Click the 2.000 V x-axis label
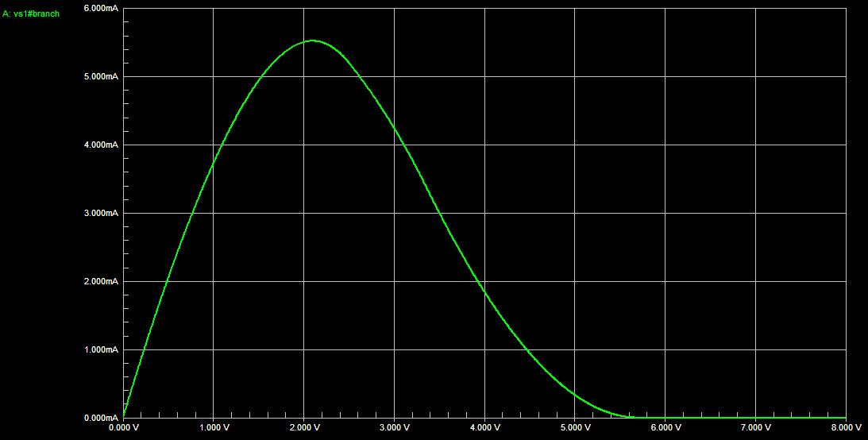Viewport: 868px width, 440px height. [304, 427]
